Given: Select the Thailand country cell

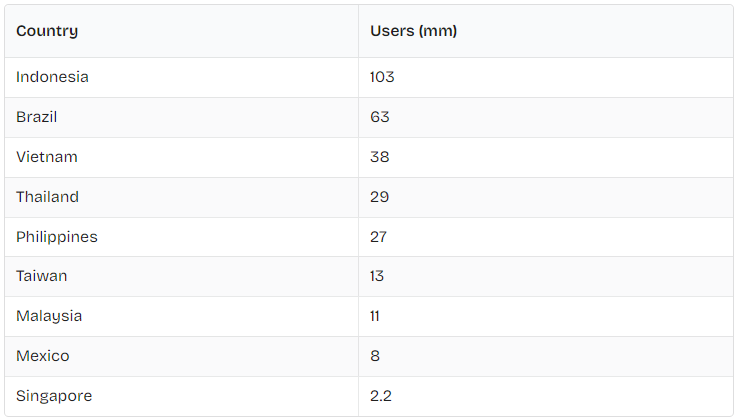Looking at the screenshot, I should coord(47,197).
